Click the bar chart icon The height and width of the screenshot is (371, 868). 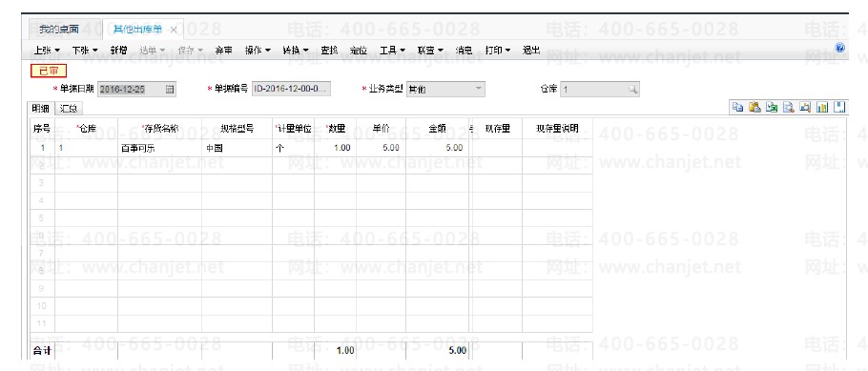[x=822, y=107]
